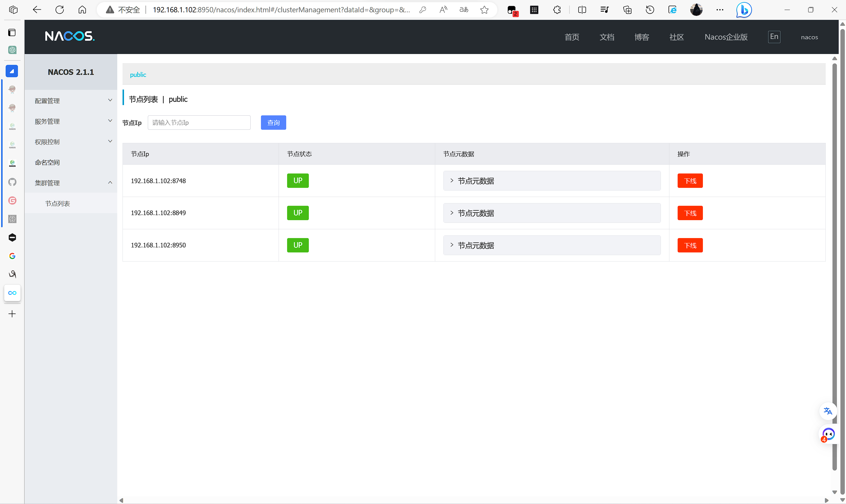The width and height of the screenshot is (846, 504).
Task: Open split screen icon in toolbar
Action: coord(582,10)
